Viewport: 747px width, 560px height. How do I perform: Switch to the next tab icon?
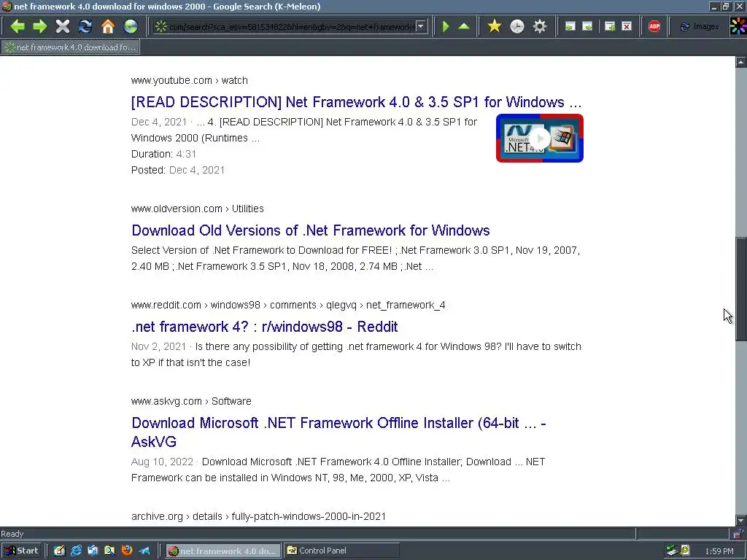click(x=588, y=26)
